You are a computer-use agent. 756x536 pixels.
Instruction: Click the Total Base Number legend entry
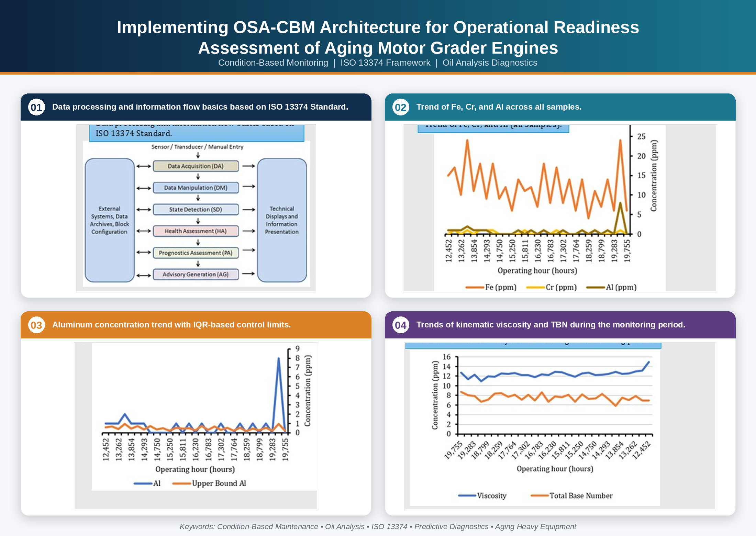click(x=572, y=495)
